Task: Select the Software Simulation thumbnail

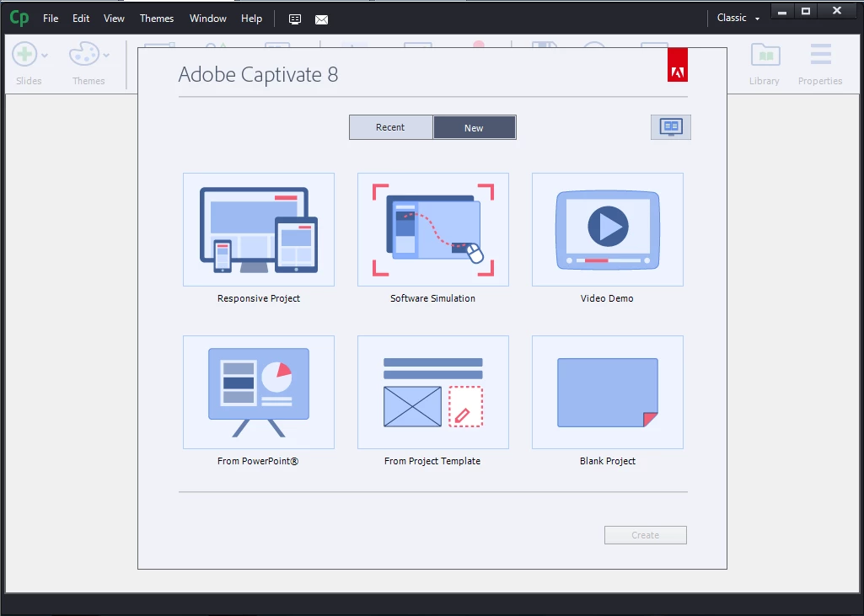Action: [433, 230]
